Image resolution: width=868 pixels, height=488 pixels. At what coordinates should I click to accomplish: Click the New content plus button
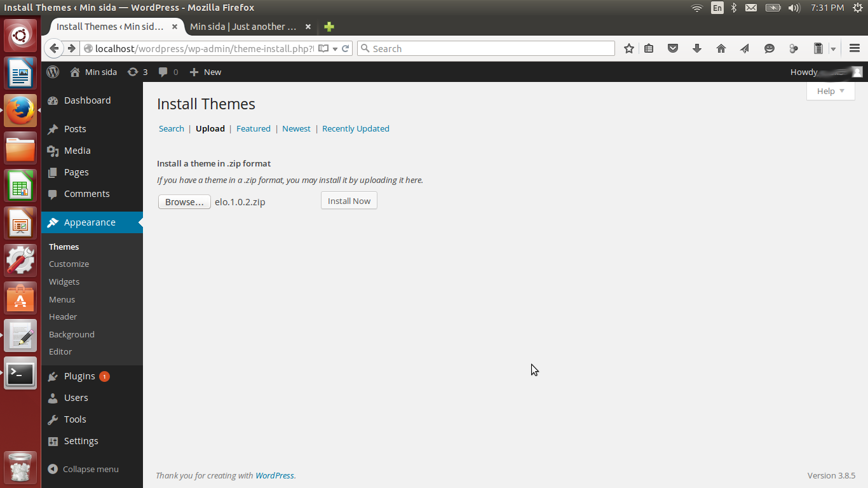pyautogui.click(x=205, y=72)
